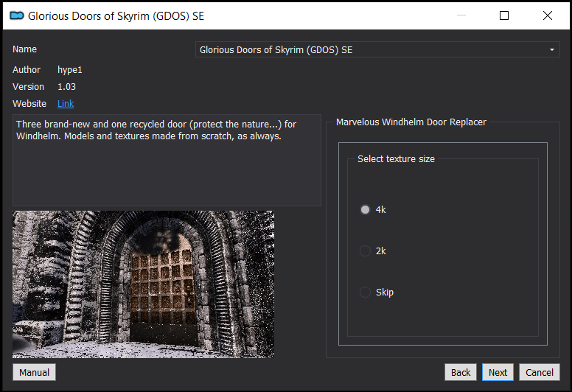The width and height of the screenshot is (572, 392).
Task: Click the Select texture size group label
Action: (396, 159)
